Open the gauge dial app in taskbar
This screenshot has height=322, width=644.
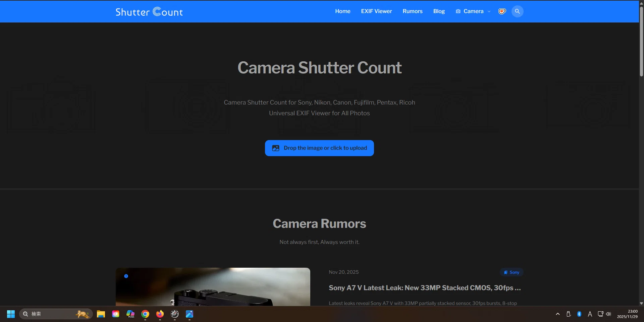175,314
